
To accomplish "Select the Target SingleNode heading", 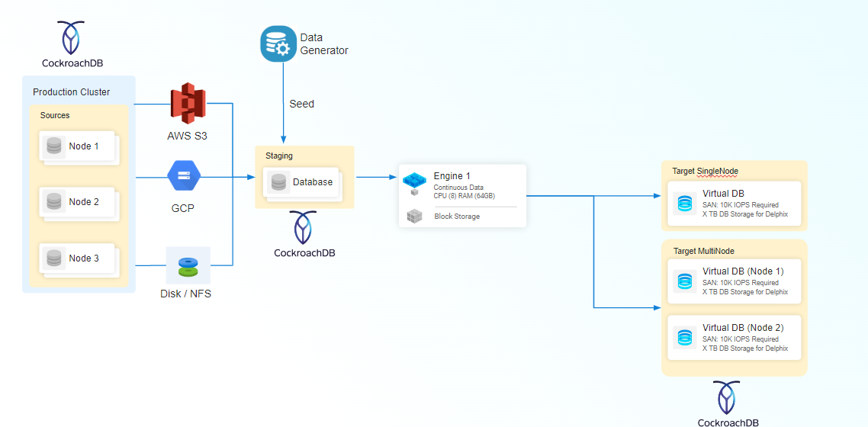I will coord(705,171).
